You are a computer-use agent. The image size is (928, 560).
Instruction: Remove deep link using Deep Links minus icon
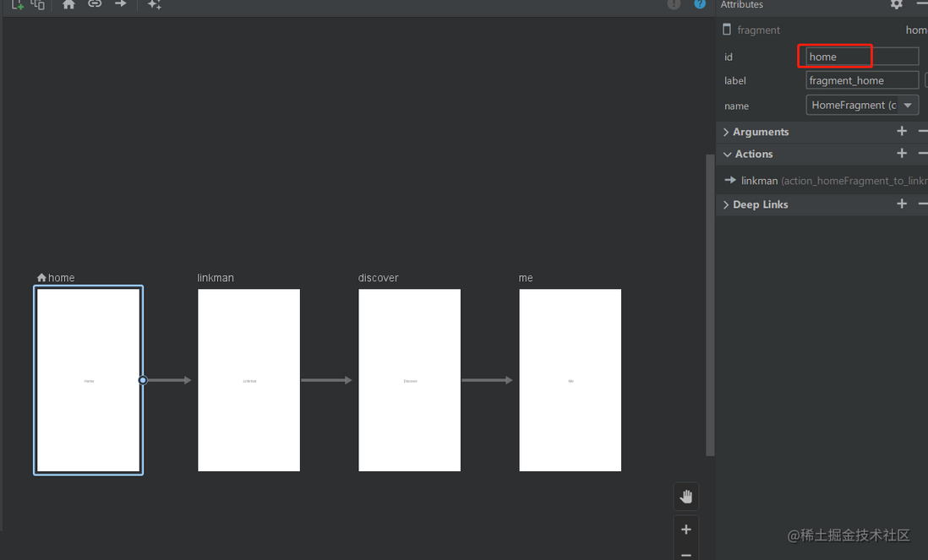923,204
